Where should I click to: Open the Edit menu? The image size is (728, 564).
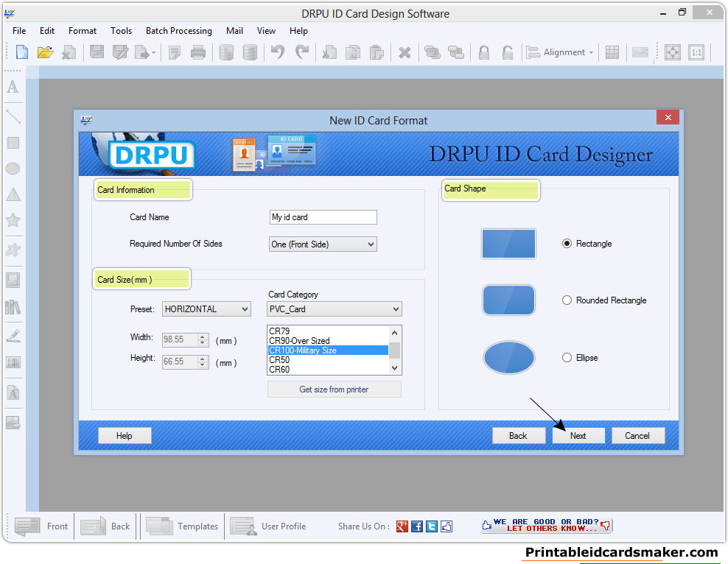47,31
